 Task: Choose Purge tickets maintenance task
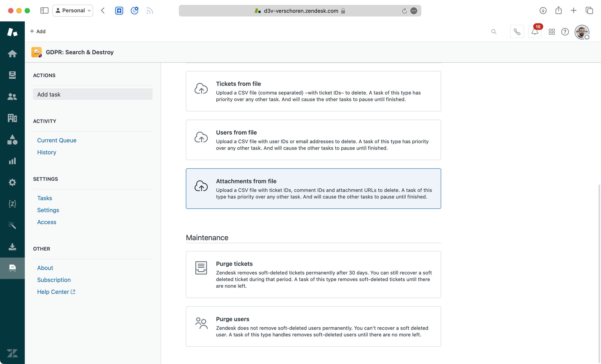[x=313, y=275]
